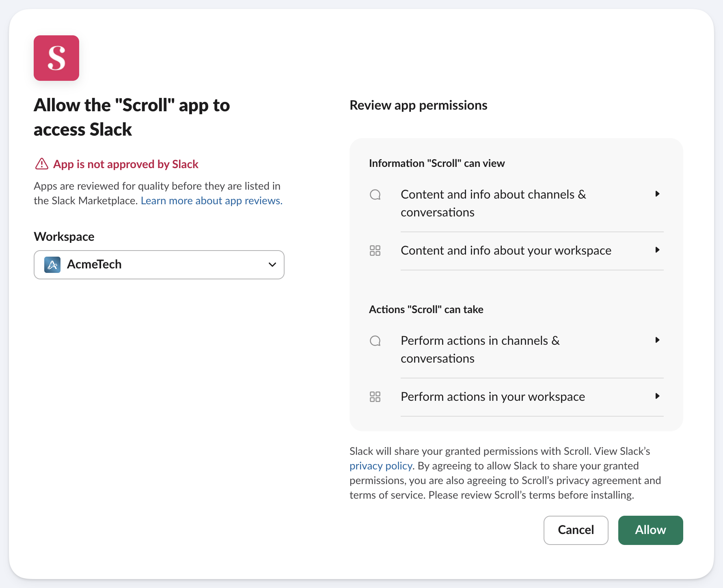Select 'Perform actions in your workspace' row
Screen dimensions: 723x588
492,397
